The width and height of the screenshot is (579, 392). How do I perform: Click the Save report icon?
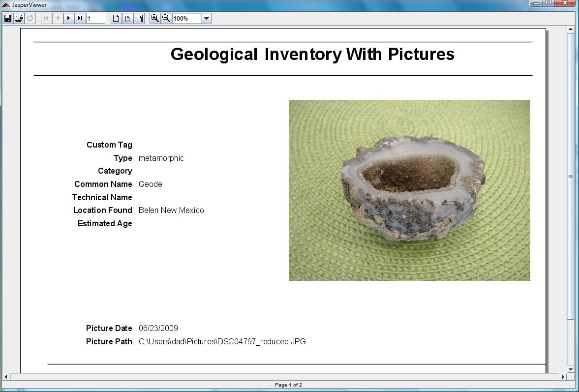click(7, 18)
